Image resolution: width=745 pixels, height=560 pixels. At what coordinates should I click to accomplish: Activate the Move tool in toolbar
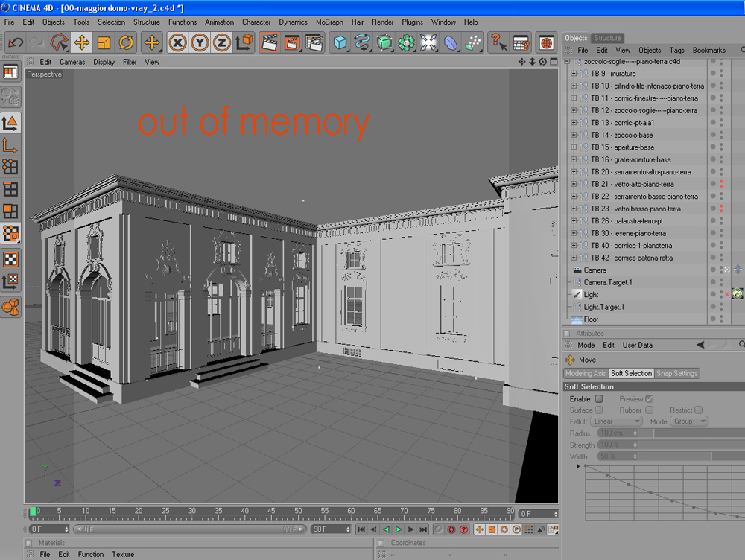click(x=82, y=42)
